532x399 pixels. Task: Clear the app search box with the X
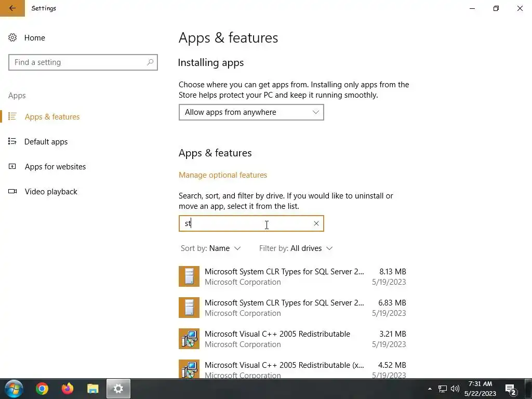point(316,223)
